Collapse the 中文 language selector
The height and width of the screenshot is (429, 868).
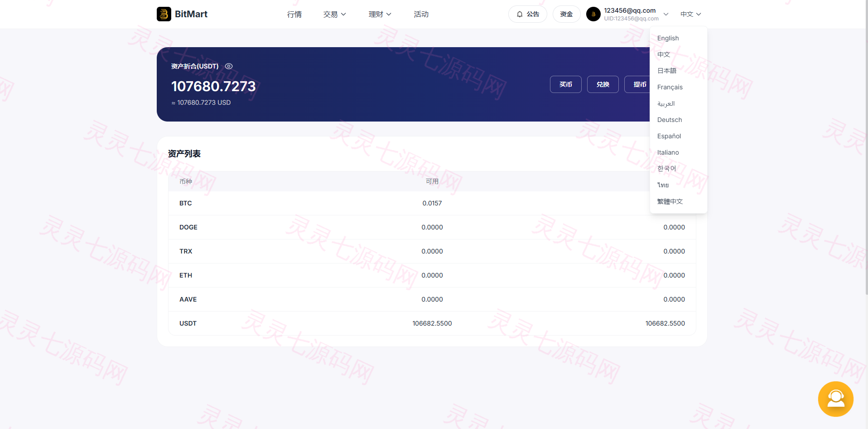[691, 15]
